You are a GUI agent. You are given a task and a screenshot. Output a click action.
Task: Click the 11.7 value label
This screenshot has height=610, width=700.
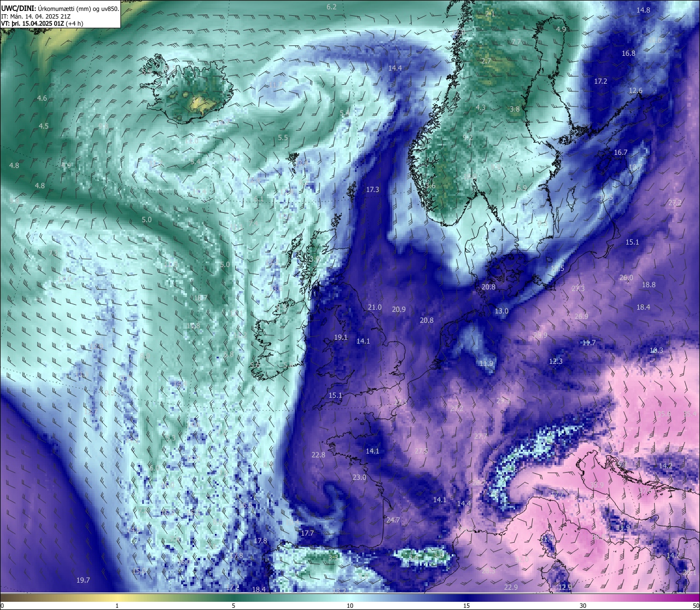click(x=588, y=343)
